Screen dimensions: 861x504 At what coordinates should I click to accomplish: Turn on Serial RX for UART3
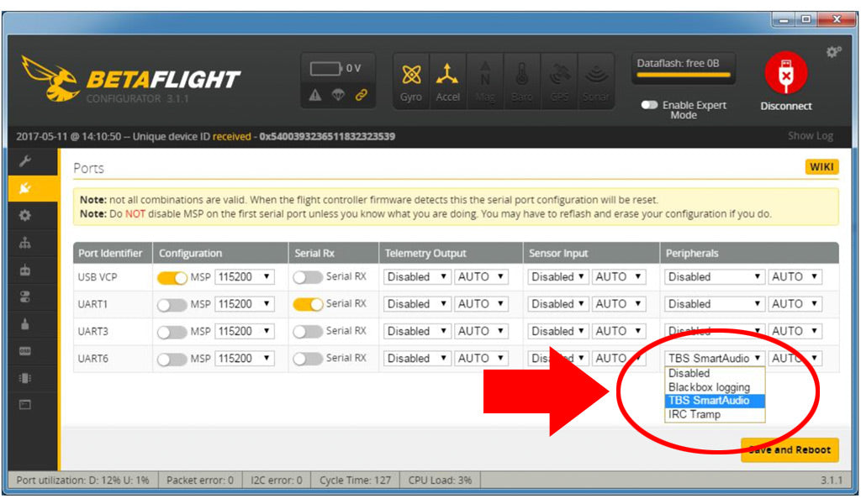[x=308, y=331]
